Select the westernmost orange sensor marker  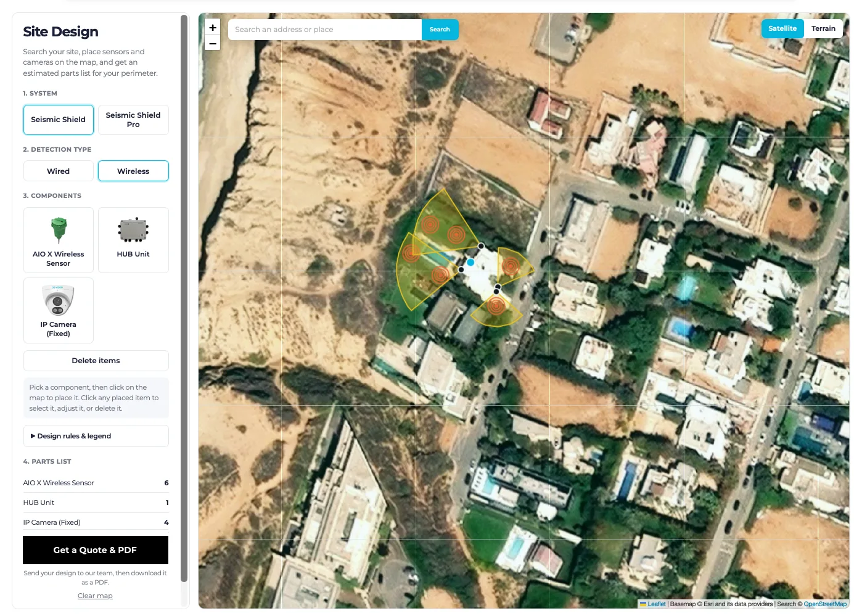click(411, 253)
